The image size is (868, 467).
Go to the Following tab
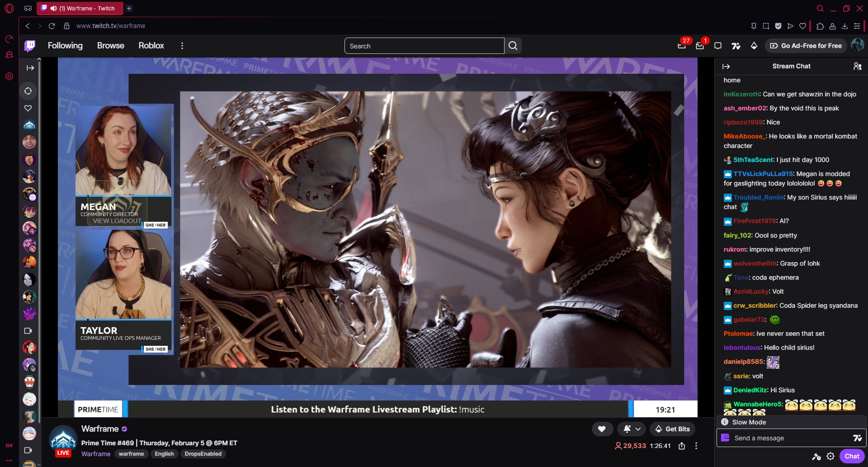click(x=65, y=46)
